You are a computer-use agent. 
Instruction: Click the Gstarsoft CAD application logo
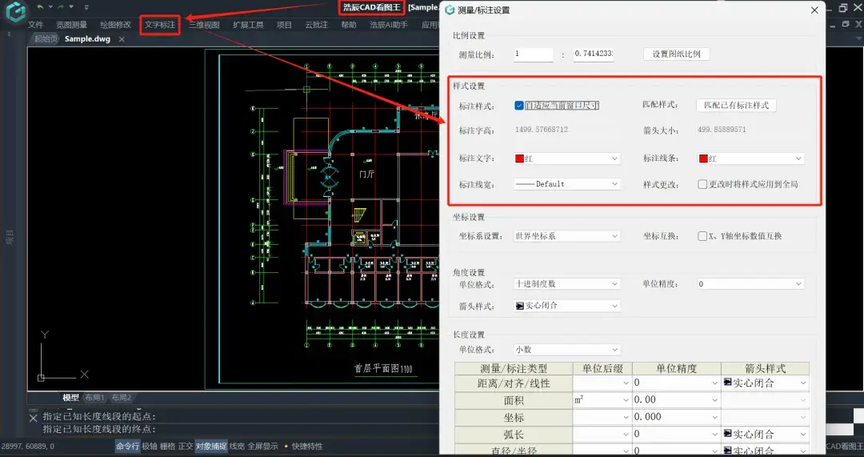point(15,11)
